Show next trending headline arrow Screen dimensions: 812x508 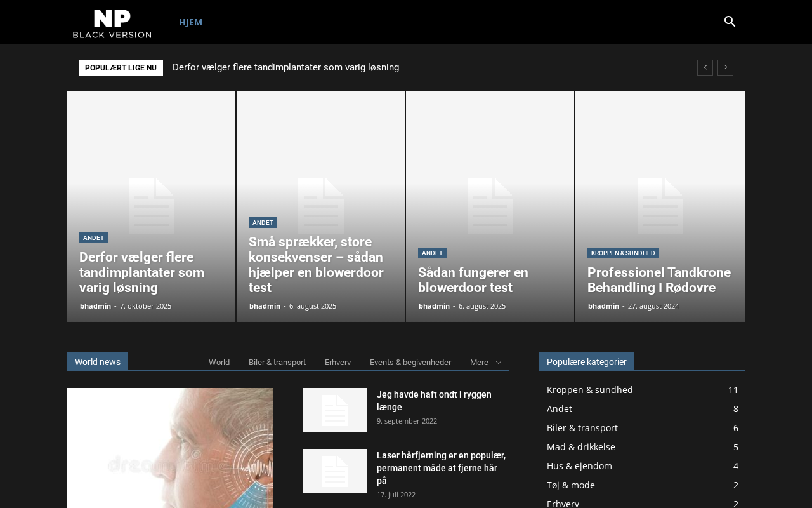pos(725,68)
